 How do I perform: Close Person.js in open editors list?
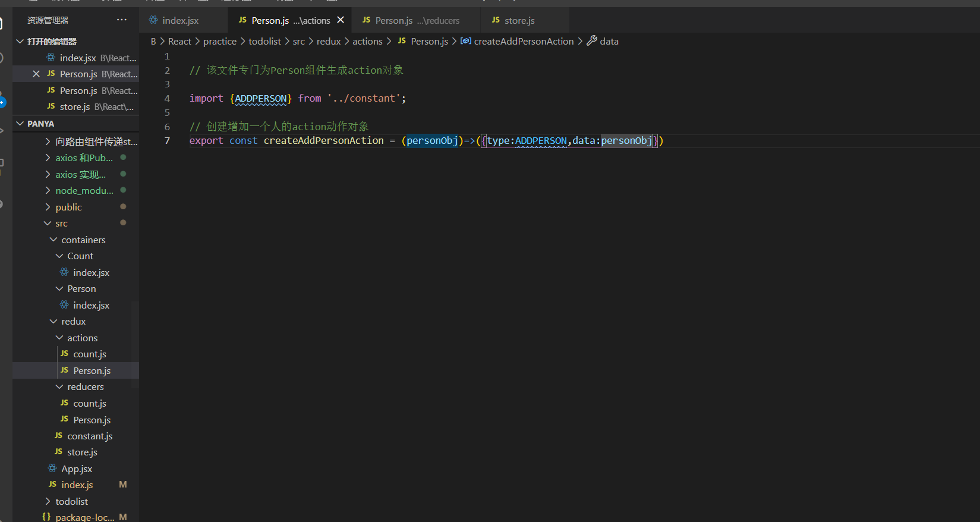click(x=36, y=74)
